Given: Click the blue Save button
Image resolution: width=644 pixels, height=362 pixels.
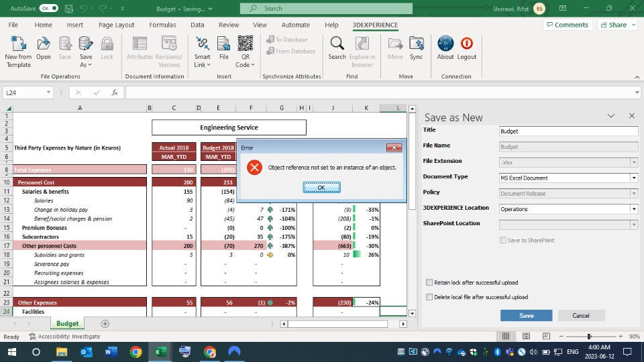Looking at the screenshot, I should pyautogui.click(x=526, y=315).
